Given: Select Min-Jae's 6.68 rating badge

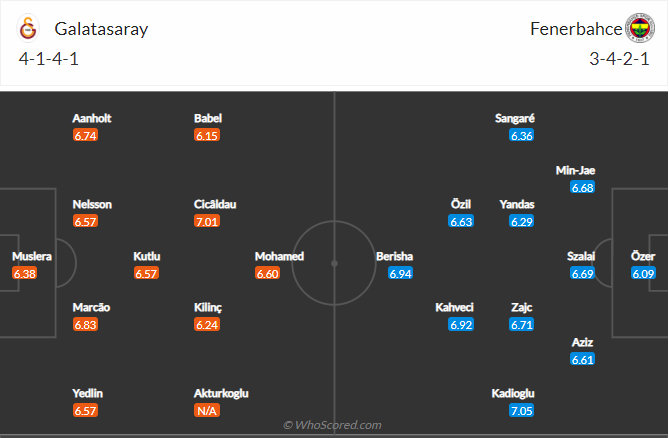Looking at the screenshot, I should click(582, 187).
